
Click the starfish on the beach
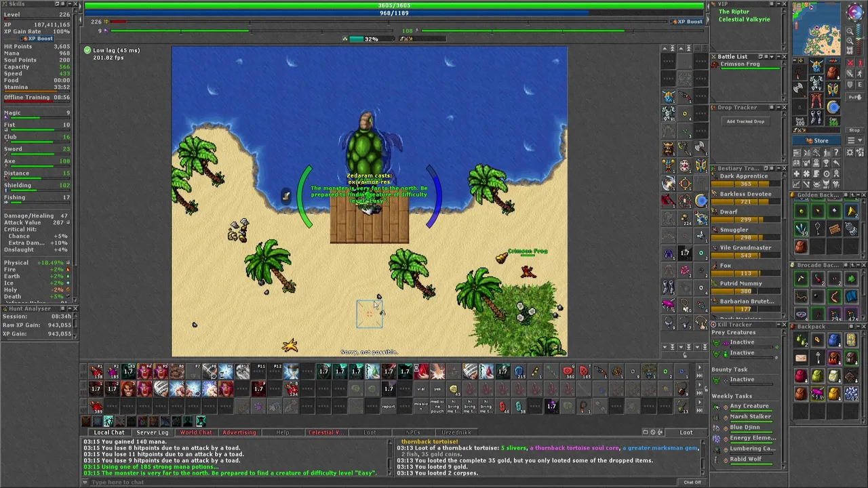tap(290, 345)
